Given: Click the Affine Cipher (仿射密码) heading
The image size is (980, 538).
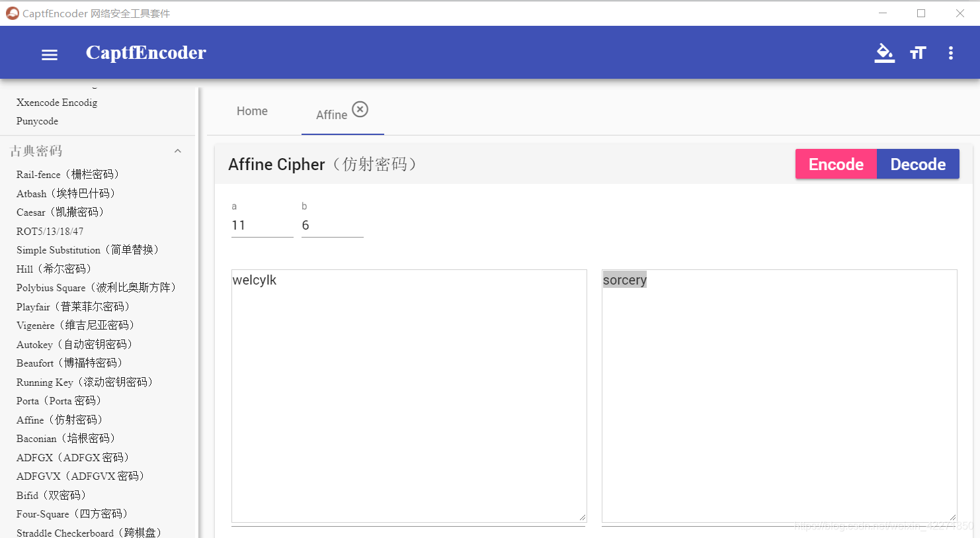Looking at the screenshot, I should click(x=324, y=164).
